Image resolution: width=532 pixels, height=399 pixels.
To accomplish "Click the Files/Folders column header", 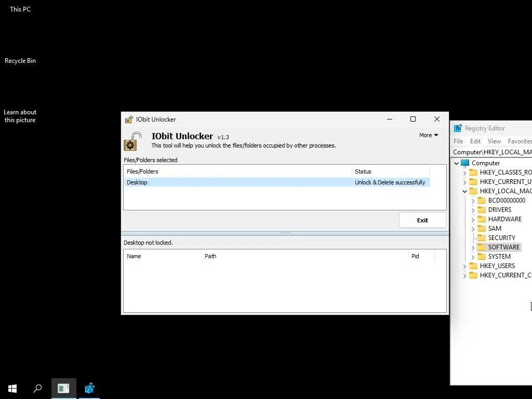I will (x=237, y=171).
